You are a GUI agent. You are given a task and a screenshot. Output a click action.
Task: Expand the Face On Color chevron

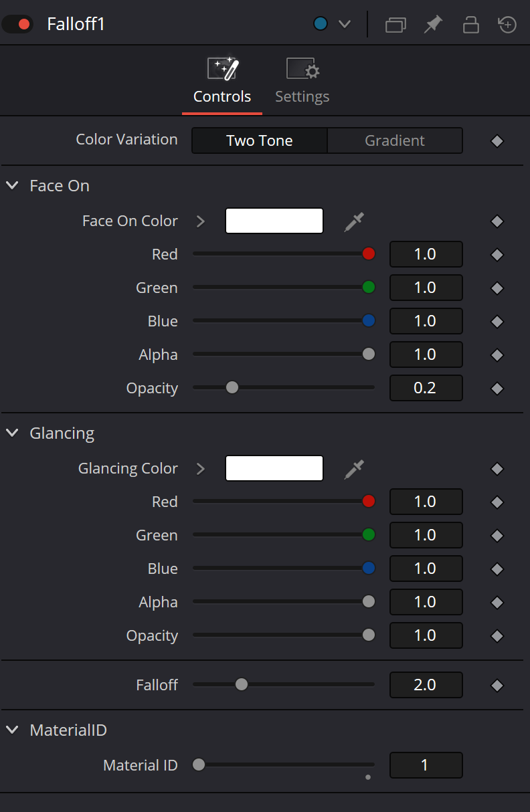(201, 221)
